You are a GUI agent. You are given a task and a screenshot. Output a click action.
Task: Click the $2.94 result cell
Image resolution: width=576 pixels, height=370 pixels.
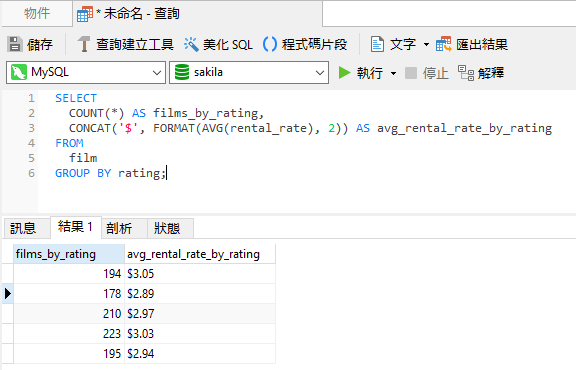pos(200,353)
